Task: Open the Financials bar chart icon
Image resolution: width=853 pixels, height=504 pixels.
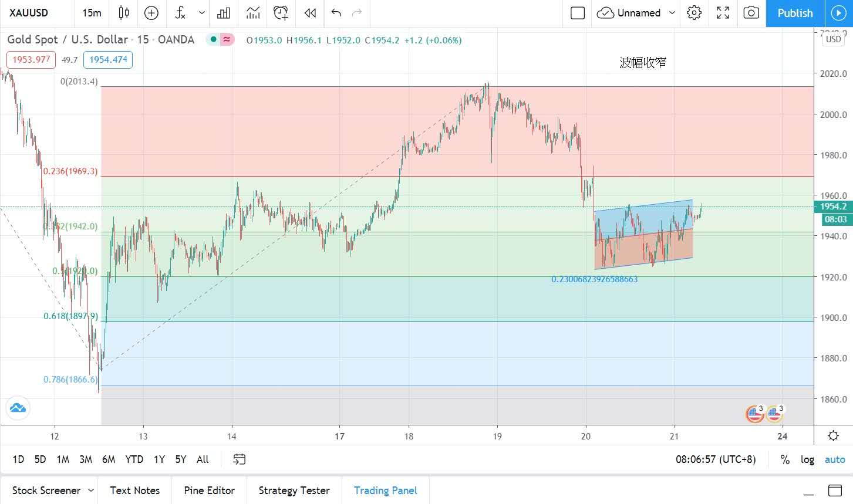Action: coord(224,13)
